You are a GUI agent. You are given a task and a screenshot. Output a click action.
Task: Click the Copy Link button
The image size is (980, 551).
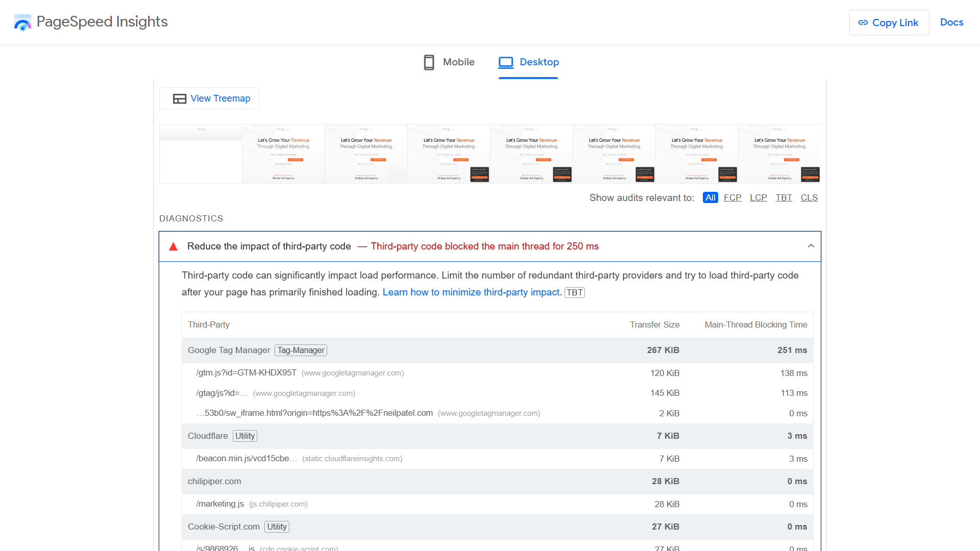[889, 22]
